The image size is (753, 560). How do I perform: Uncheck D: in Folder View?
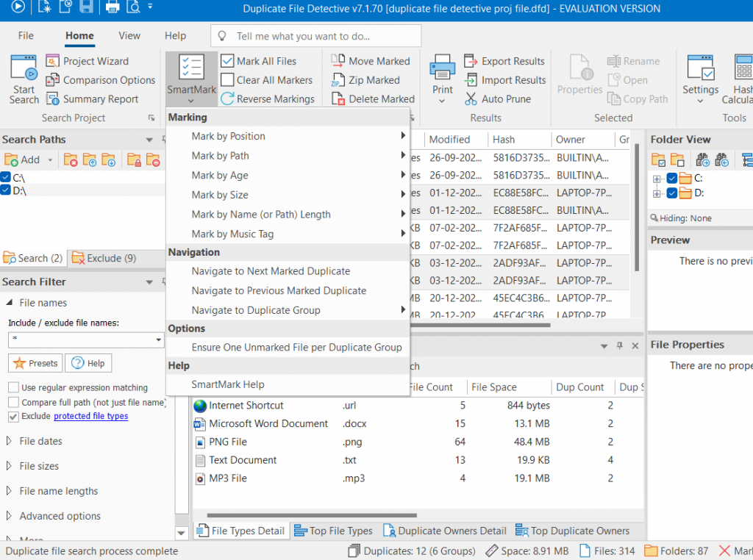672,193
